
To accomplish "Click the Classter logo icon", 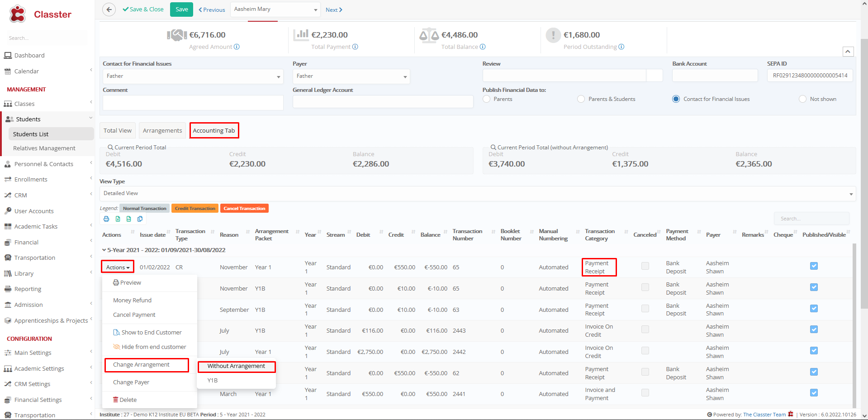I will tap(18, 14).
